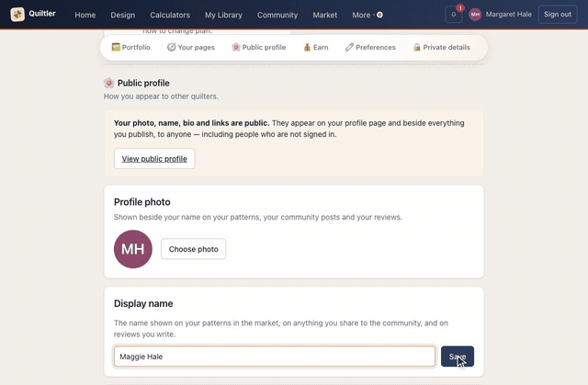Select the Public profile tab
The width and height of the screenshot is (588, 385).
259,47
